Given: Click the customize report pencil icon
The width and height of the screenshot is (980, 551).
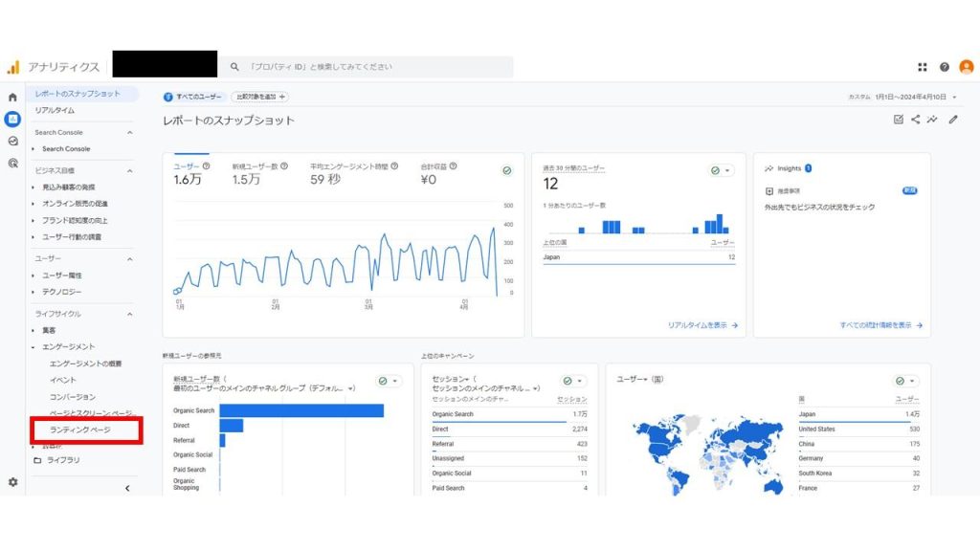Looking at the screenshot, I should point(953,120).
